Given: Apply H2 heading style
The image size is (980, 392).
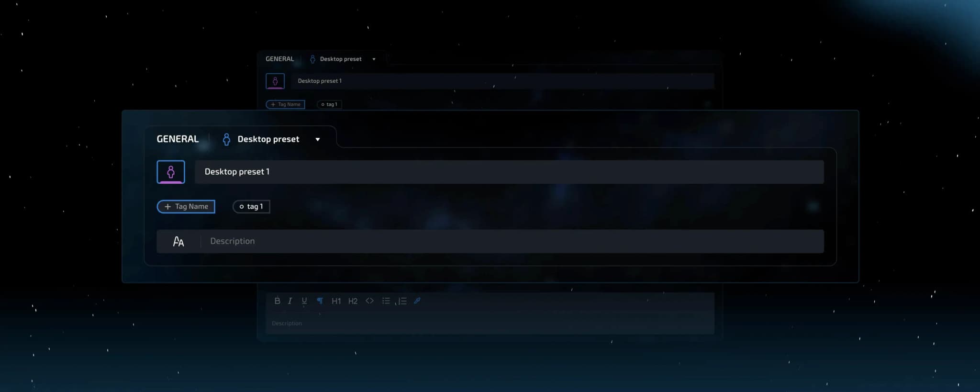Looking at the screenshot, I should click(x=353, y=301).
